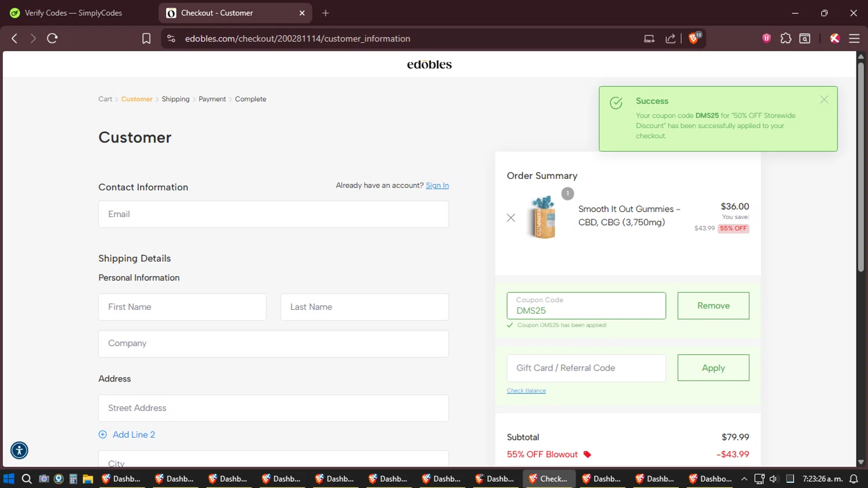Screen dimensions: 868x488
Task: Click the Check... taskbar window button
Action: (549, 479)
